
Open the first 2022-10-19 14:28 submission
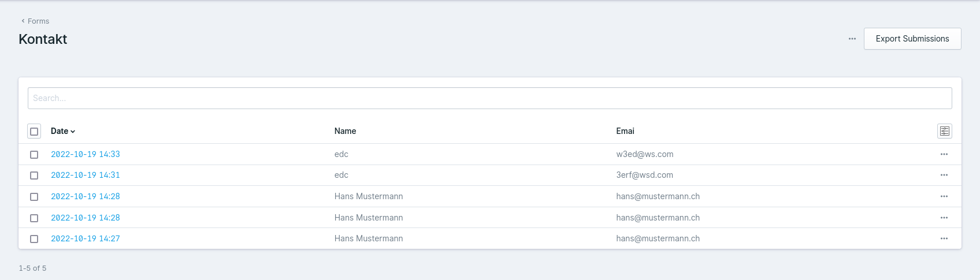point(86,196)
